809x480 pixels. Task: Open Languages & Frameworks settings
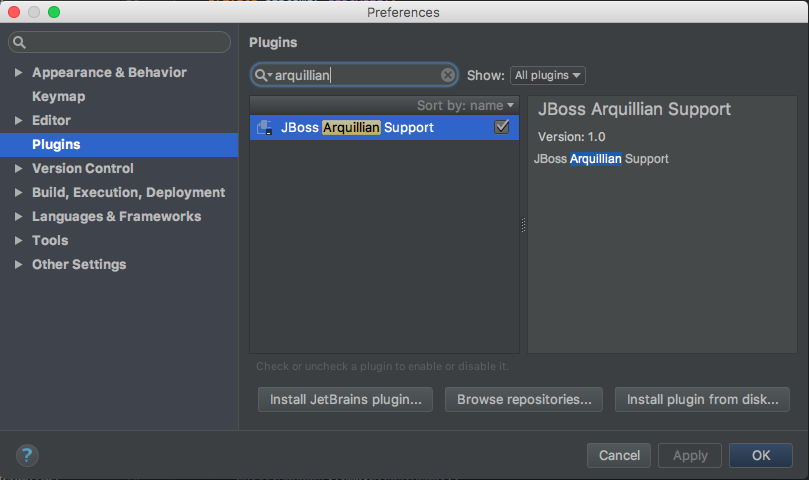pos(117,216)
